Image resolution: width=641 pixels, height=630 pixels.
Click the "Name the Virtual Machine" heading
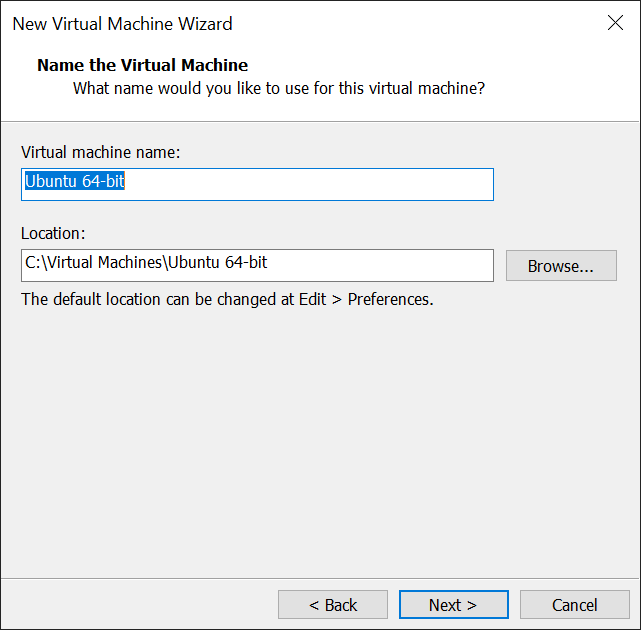[x=142, y=66]
